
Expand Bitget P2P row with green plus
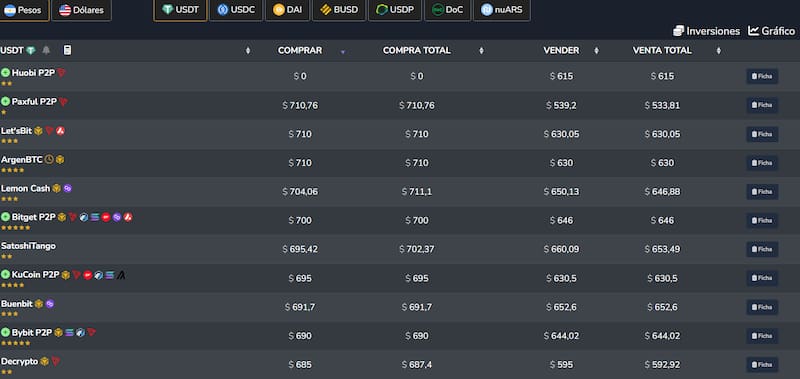coord(6,217)
